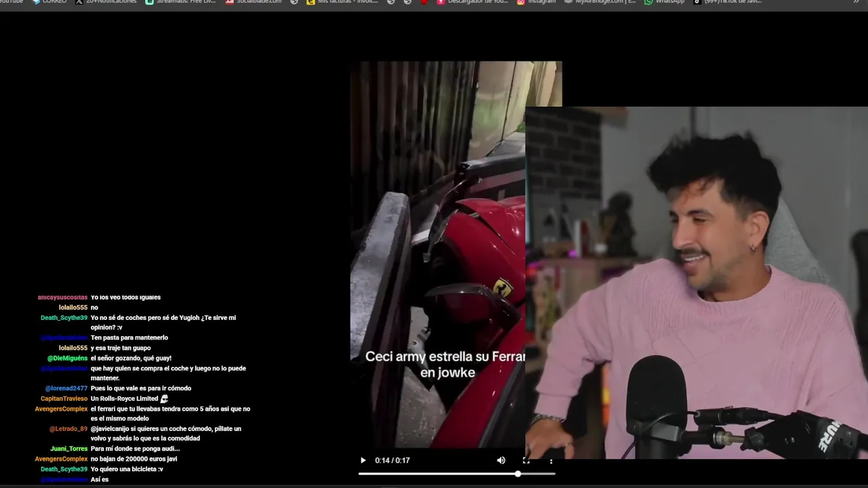The width and height of the screenshot is (868, 488).
Task: Select chat username @Letrado_89
Action: click(x=68, y=429)
